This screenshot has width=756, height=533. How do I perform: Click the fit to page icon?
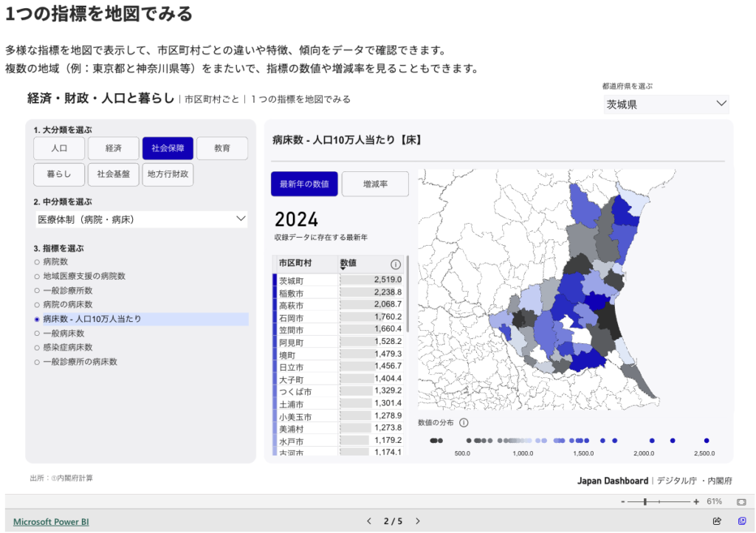point(741,502)
